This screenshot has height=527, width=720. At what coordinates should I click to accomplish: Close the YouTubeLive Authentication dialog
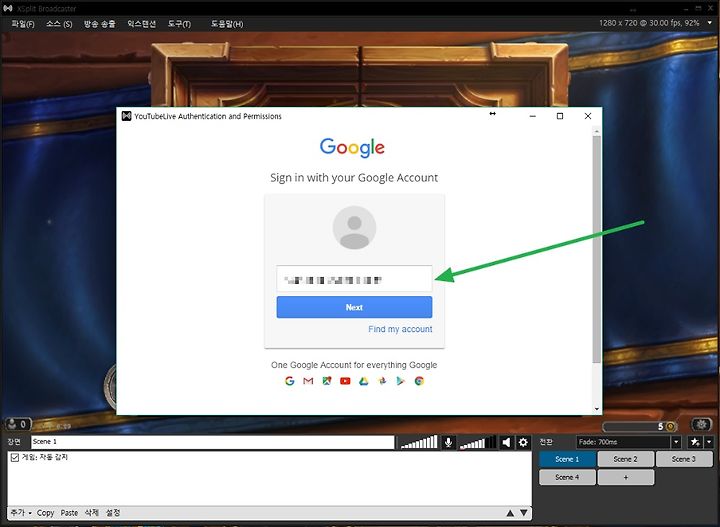(x=588, y=116)
